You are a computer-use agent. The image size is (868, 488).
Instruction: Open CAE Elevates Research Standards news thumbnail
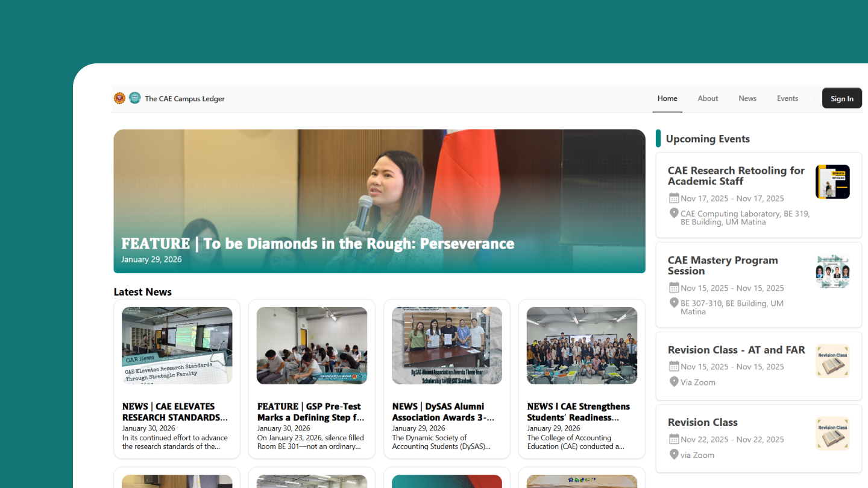coord(177,346)
